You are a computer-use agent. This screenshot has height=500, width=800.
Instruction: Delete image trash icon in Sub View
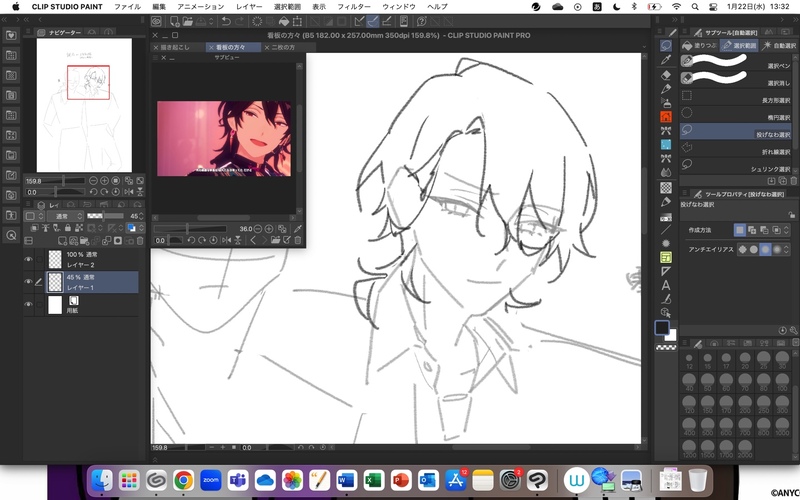pyautogui.click(x=298, y=240)
